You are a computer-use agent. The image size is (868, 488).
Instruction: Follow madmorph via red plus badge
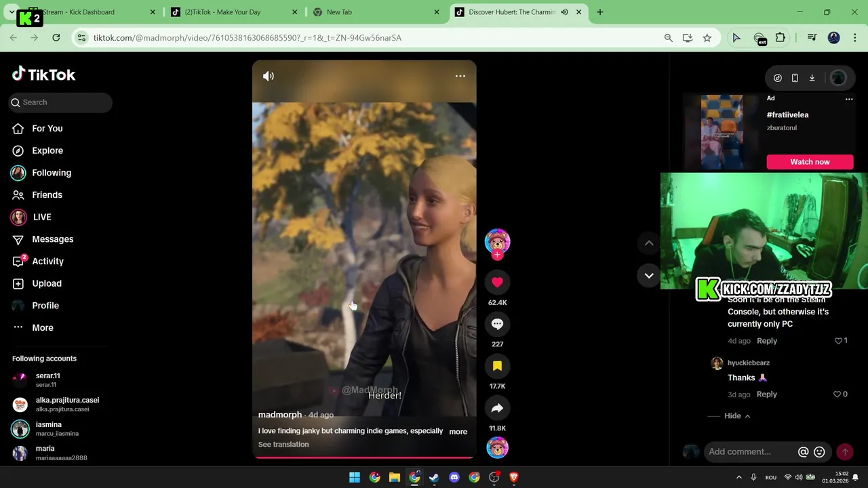point(497,256)
